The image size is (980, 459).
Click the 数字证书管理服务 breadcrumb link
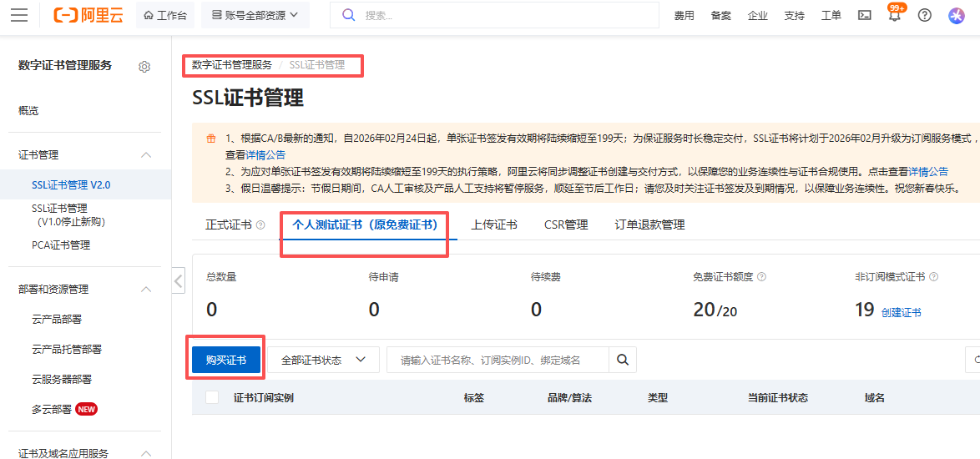(x=232, y=64)
